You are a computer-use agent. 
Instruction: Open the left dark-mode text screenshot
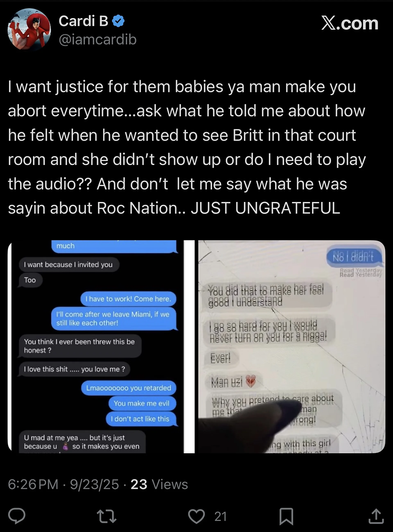(96, 347)
